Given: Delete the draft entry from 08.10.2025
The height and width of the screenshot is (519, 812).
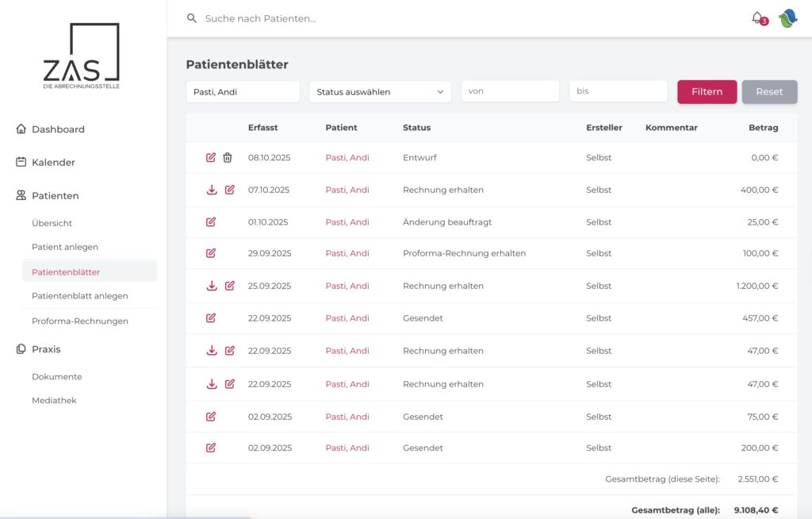Looking at the screenshot, I should 228,158.
